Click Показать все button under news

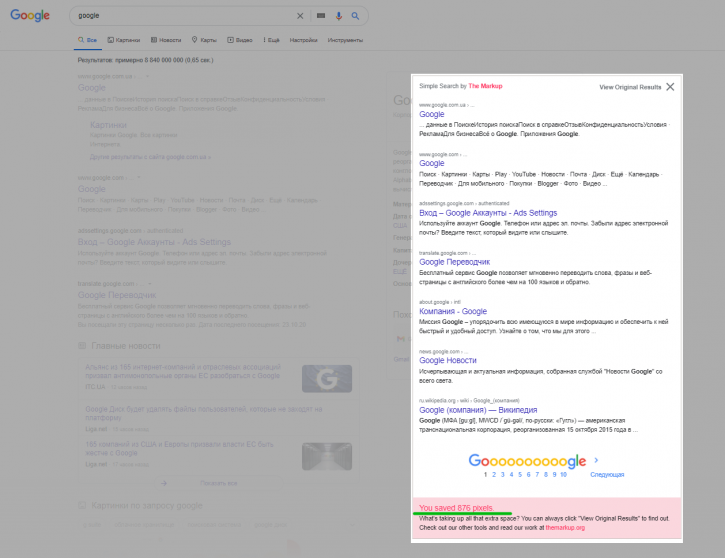pyautogui.click(x=219, y=483)
